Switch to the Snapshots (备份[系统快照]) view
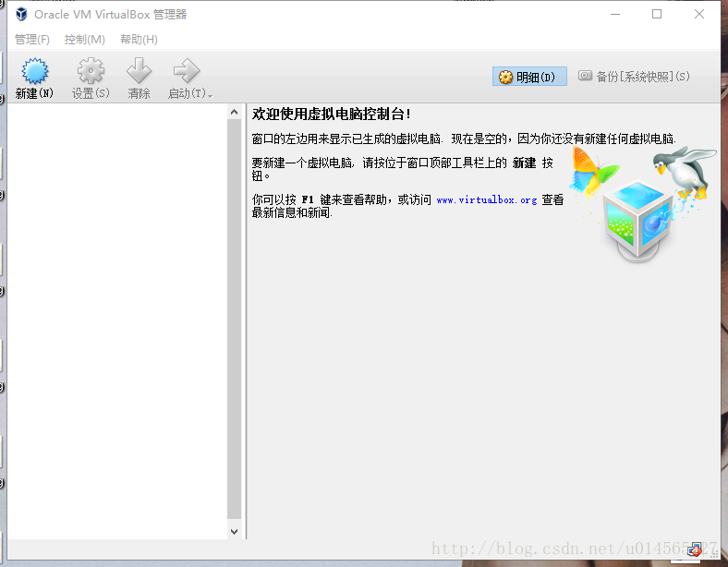 pyautogui.click(x=634, y=76)
